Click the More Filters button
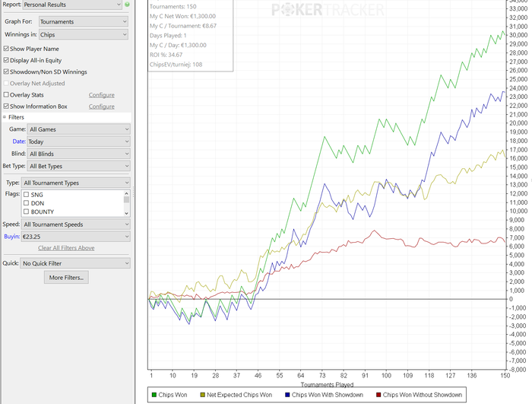The image size is (532, 404). click(x=66, y=277)
